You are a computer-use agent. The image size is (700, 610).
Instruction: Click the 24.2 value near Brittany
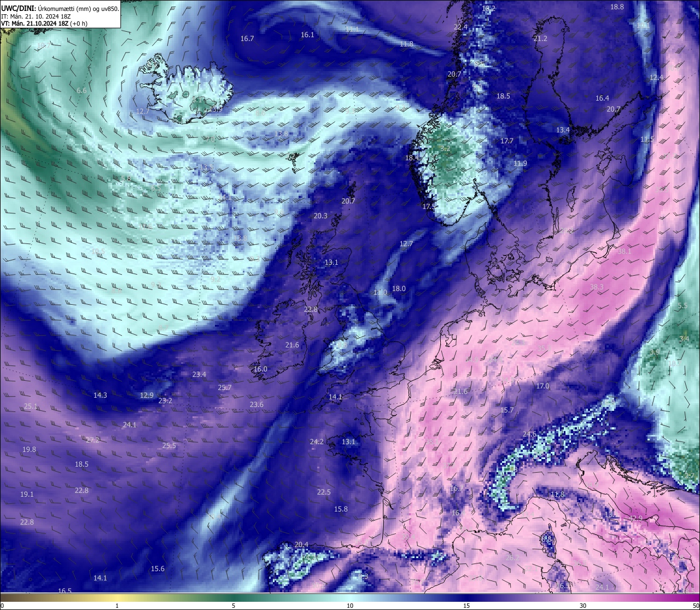[317, 441]
